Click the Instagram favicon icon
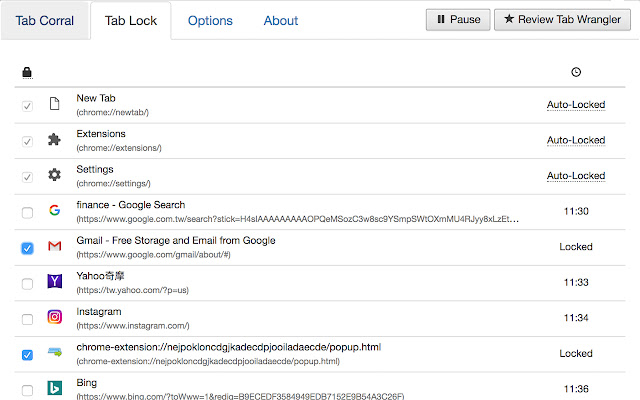This screenshot has width=640, height=400. pos(55,318)
